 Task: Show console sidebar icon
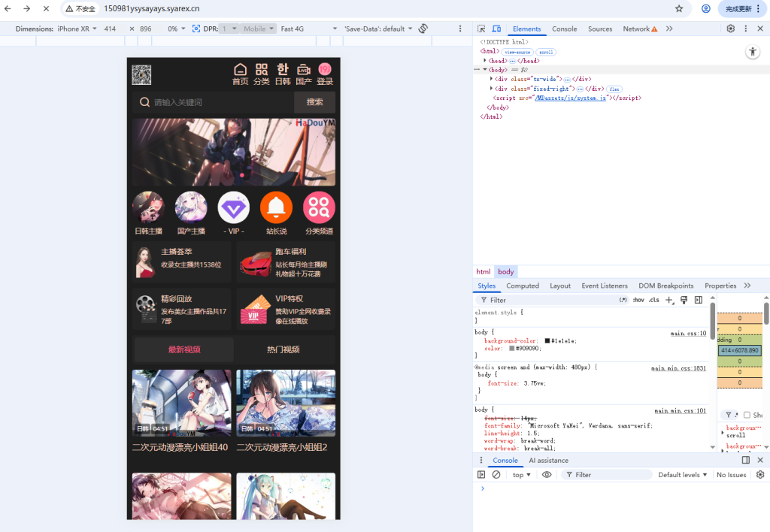[x=481, y=475]
